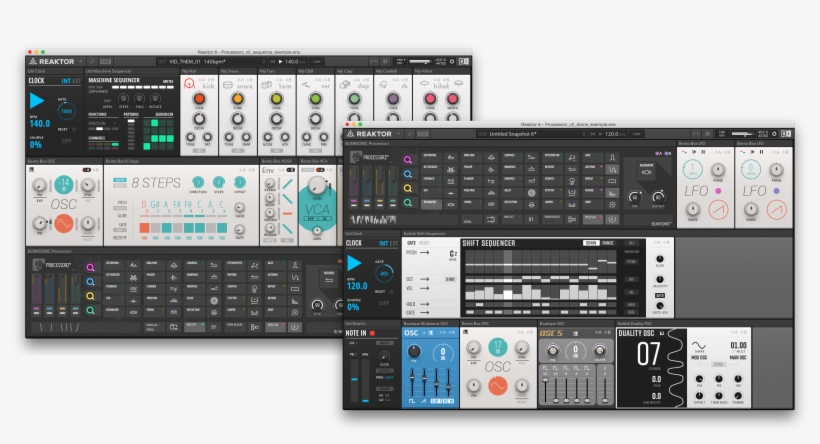
Task: Open search magnifier in drone window toolbar
Action: (409, 134)
